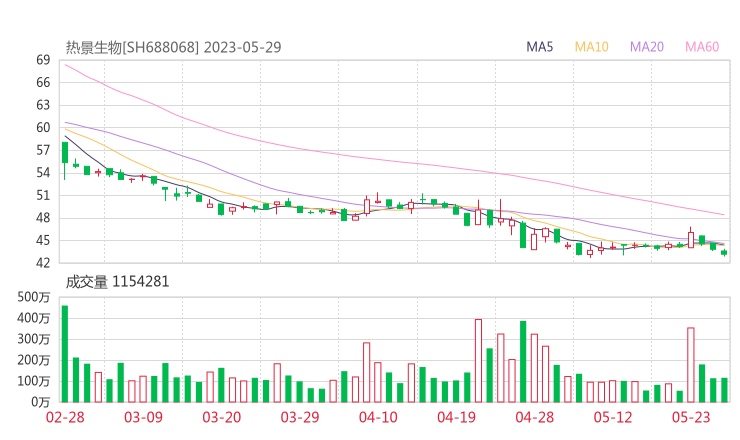Click the 42 price axis label
The image size is (740, 440).
point(43,262)
